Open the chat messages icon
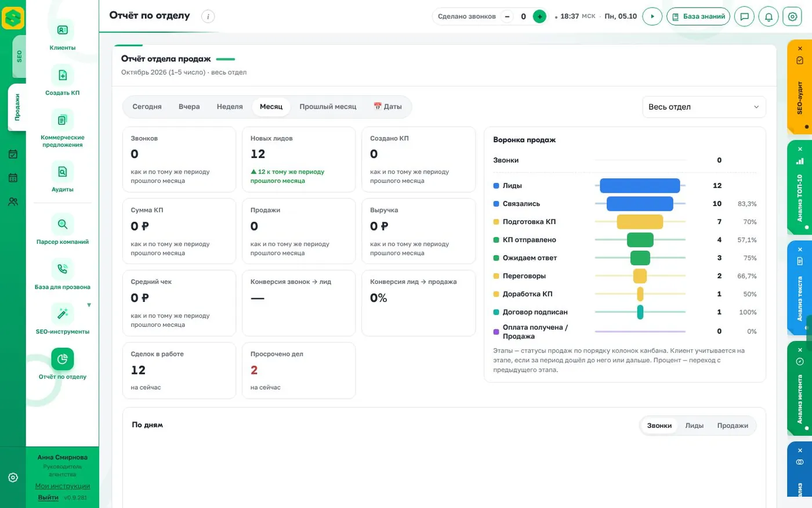Image resolution: width=812 pixels, height=508 pixels. click(745, 16)
